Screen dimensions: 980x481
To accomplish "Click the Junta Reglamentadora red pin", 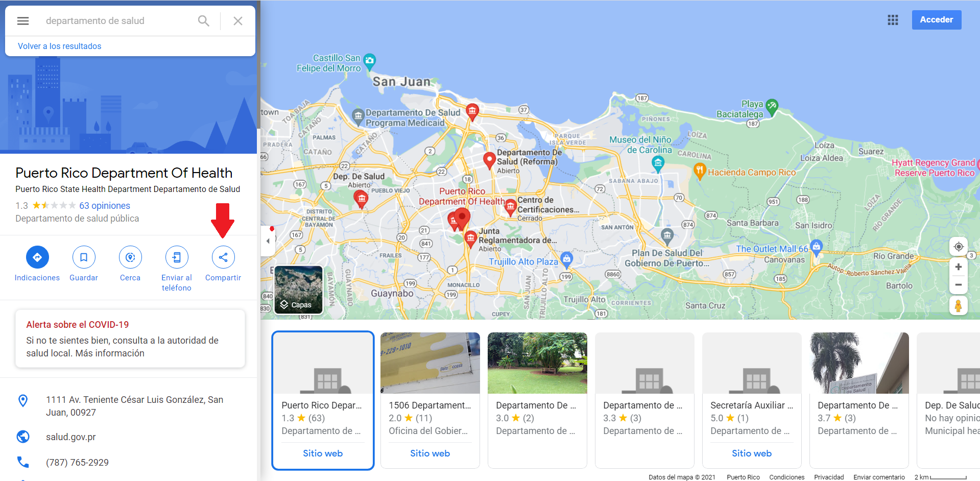I will 470,238.
